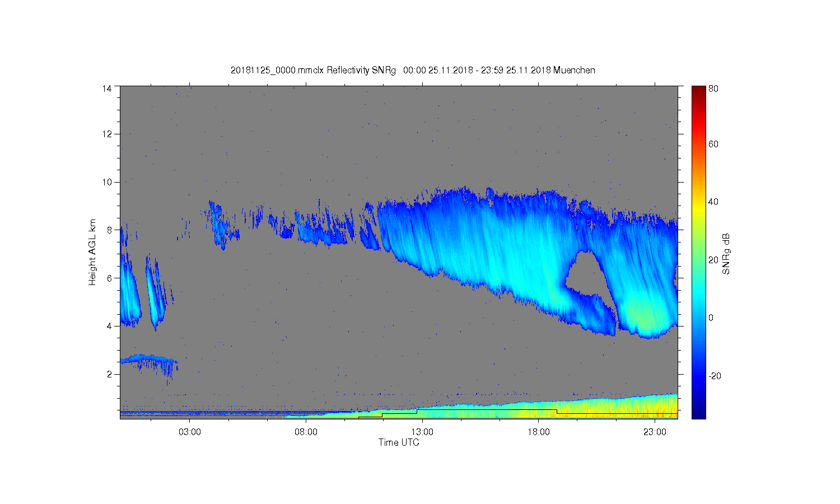The width and height of the screenshot is (840, 504).
Task: Click the colorbar value -20
Action: tap(715, 376)
